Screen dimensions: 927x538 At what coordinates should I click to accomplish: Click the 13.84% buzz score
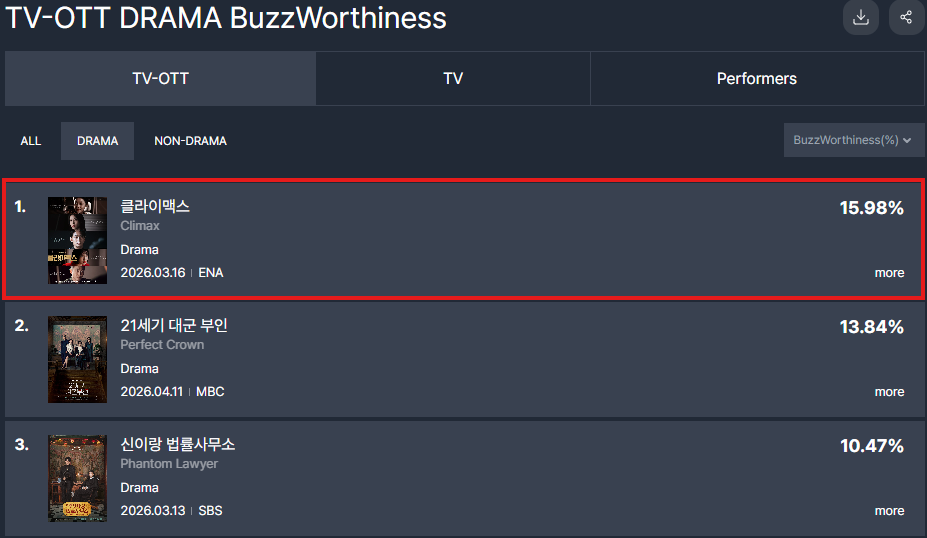[x=871, y=327]
